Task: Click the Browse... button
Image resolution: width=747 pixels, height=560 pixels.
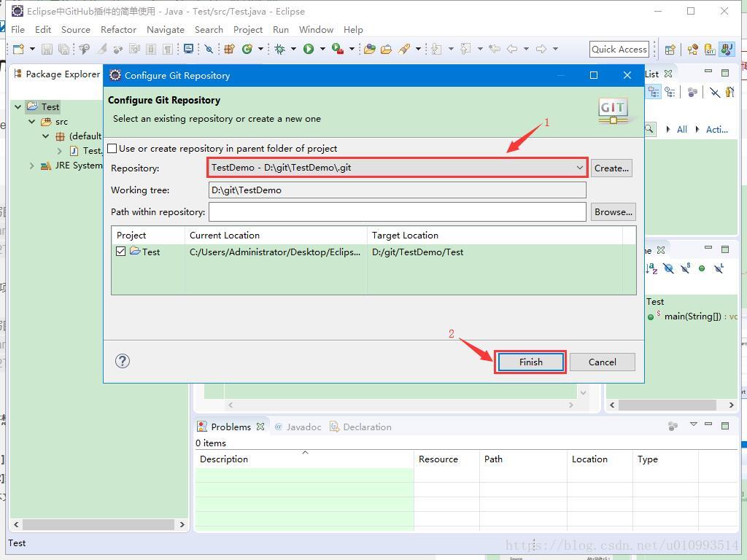Action: click(x=613, y=212)
